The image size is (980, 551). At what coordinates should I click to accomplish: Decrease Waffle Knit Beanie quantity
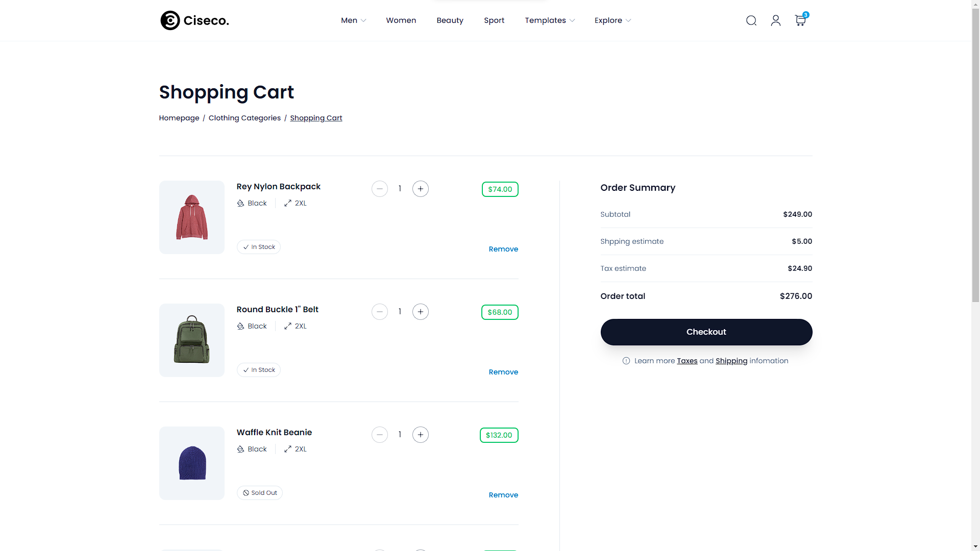coord(379,435)
